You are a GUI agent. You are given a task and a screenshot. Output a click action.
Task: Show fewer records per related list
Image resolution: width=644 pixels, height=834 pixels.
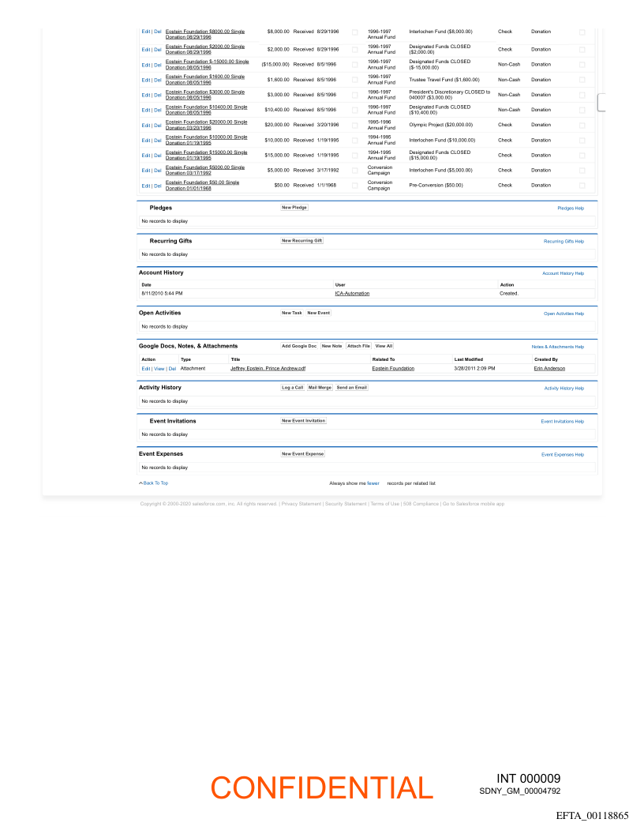(x=373, y=483)
